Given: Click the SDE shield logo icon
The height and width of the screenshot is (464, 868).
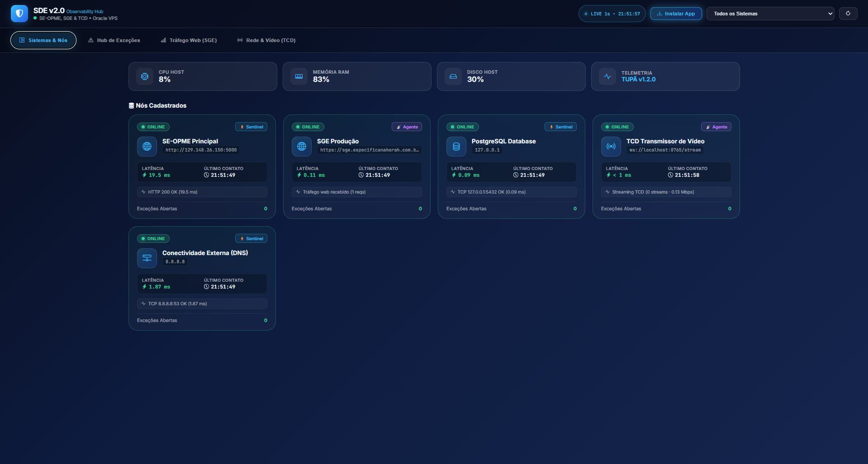Looking at the screenshot, I should [x=19, y=14].
